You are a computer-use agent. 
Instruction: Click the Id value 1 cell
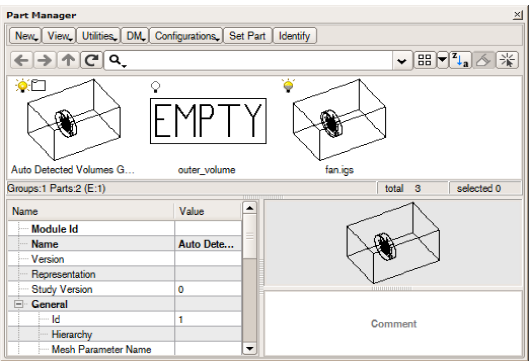click(208, 319)
